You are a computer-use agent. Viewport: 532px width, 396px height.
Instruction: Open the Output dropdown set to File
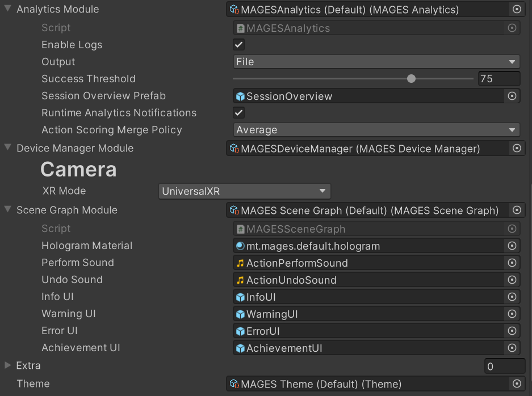376,62
